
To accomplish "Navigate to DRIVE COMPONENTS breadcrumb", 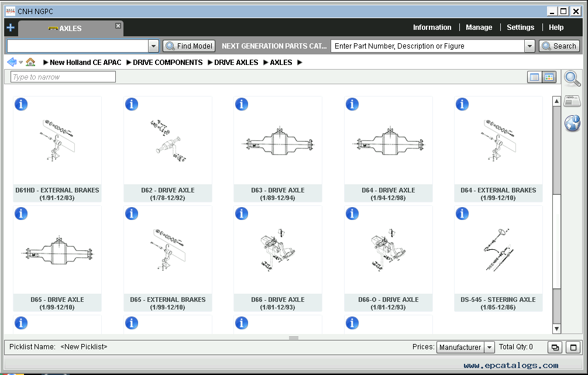I will pos(168,63).
